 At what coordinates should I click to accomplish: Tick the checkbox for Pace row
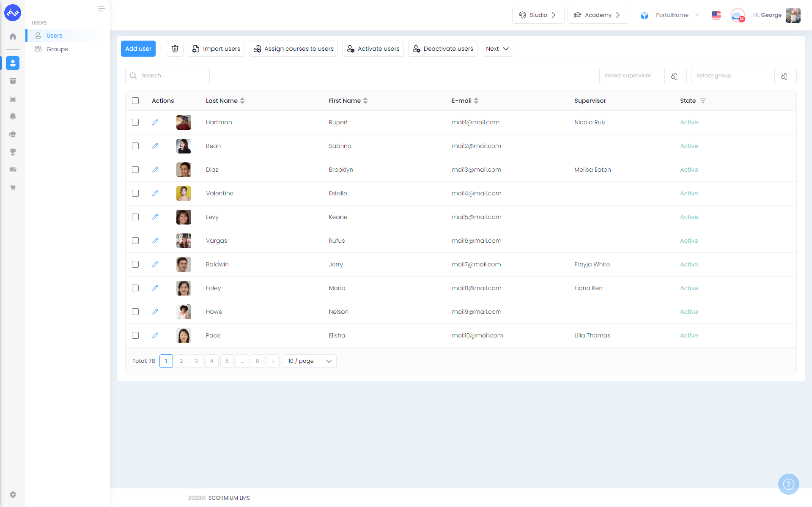[x=135, y=335]
